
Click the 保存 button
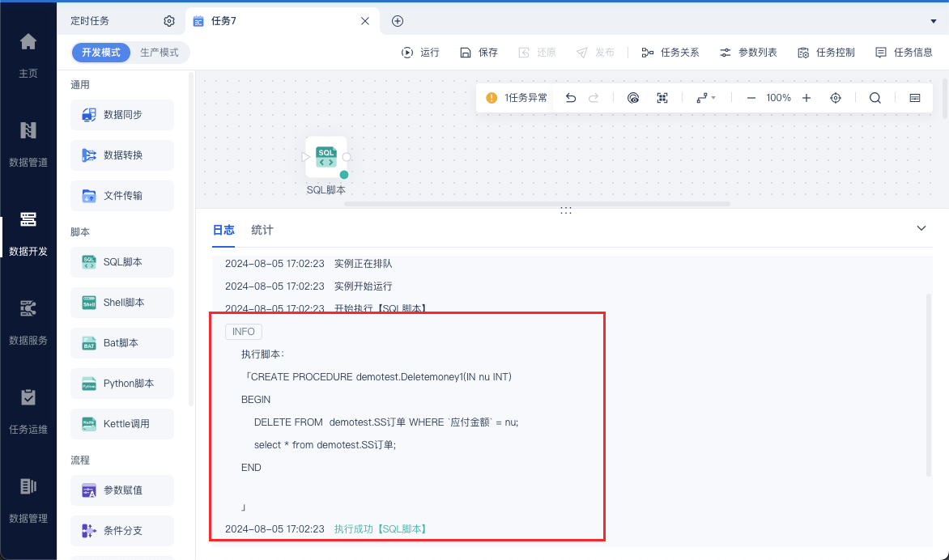479,53
